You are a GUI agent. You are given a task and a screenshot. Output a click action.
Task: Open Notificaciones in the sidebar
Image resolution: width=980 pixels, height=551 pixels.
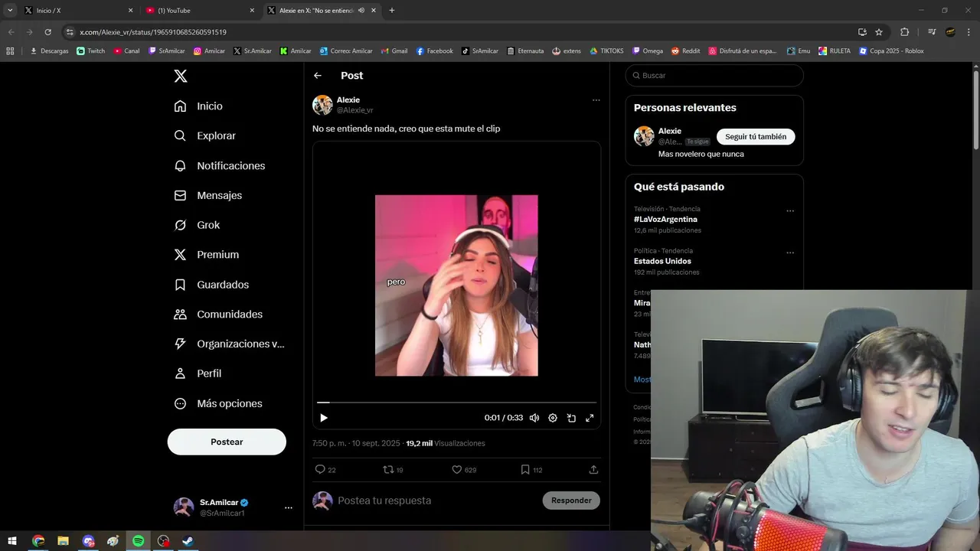coord(220,166)
